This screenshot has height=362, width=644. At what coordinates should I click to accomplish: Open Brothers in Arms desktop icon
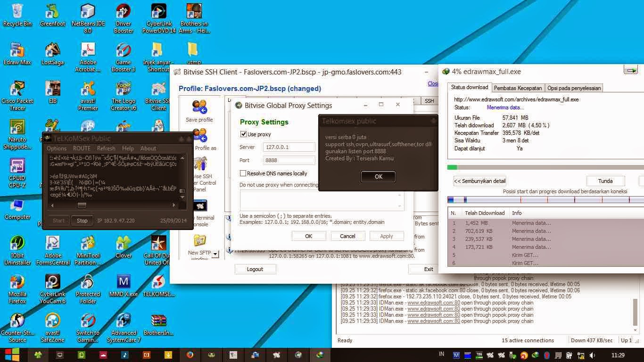(194, 18)
